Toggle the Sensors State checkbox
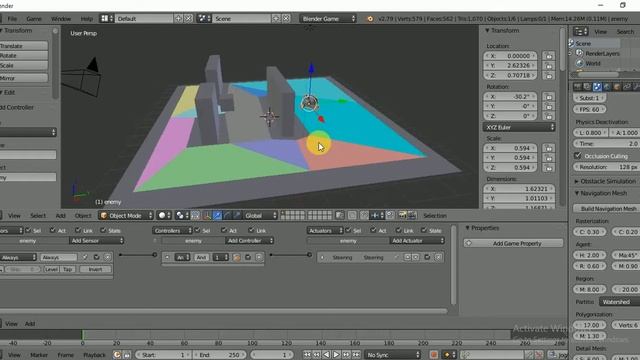This screenshot has width=640, height=360. pyautogui.click(x=103, y=231)
